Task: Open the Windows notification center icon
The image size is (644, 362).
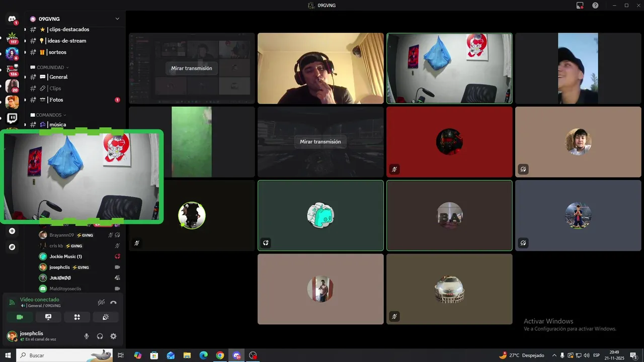Action: 634,355
